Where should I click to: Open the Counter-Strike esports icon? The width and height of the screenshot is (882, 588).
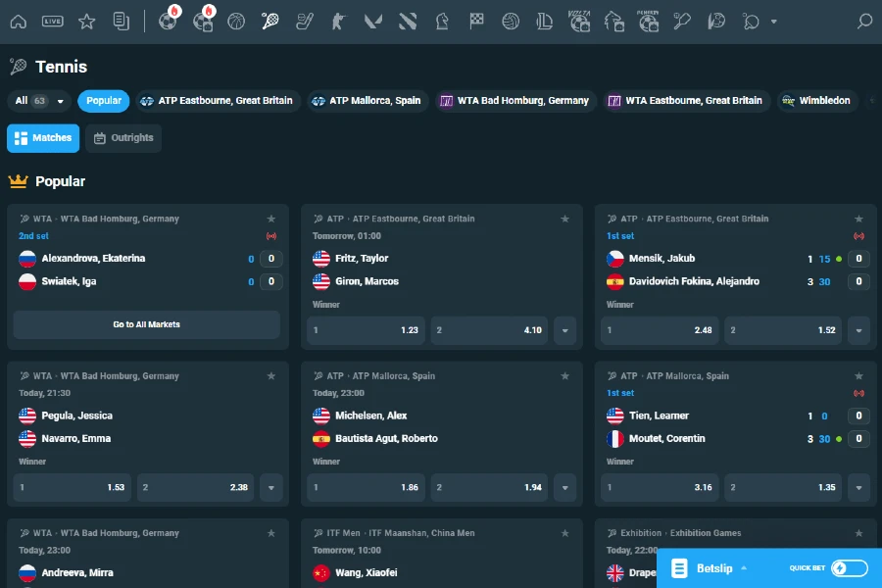338,20
